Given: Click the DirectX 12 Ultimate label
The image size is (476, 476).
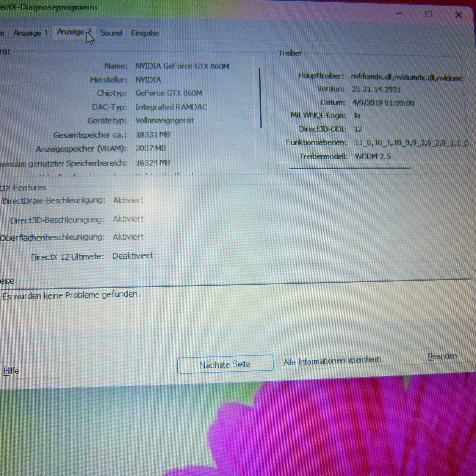Looking at the screenshot, I should point(68,257).
